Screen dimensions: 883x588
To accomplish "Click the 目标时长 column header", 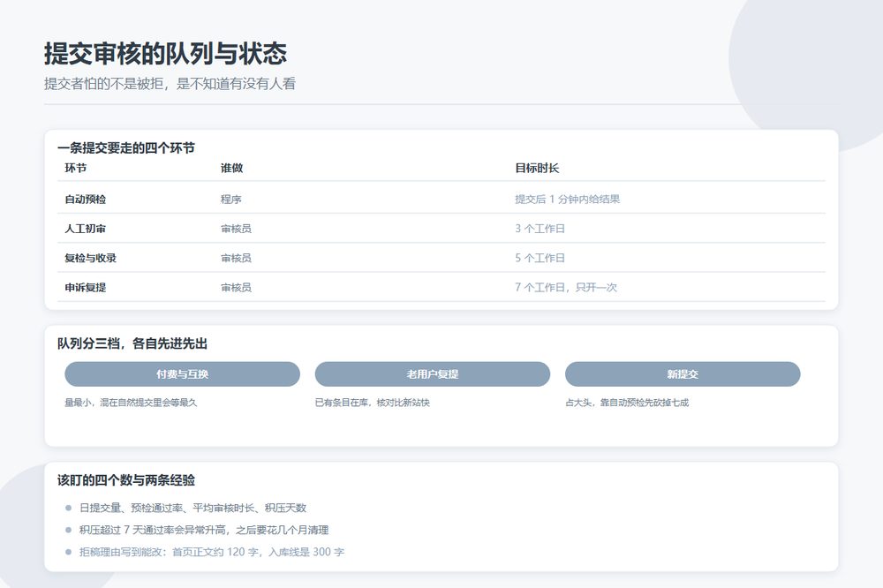I will tap(537, 168).
